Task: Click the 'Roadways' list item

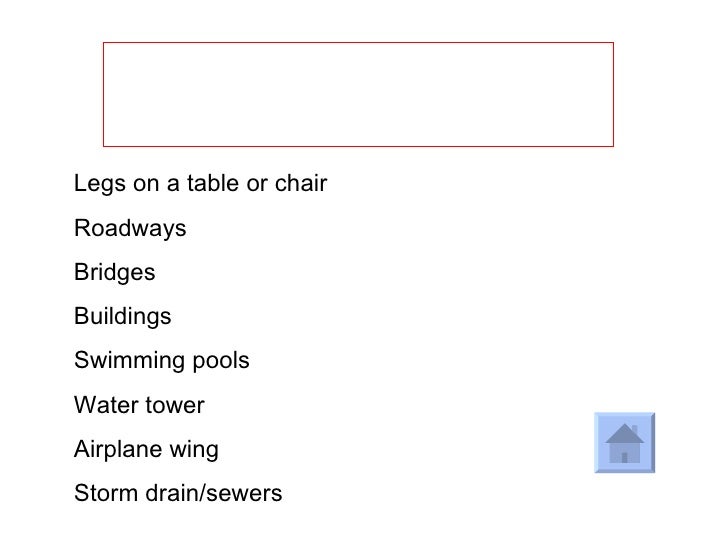Action: click(x=130, y=229)
